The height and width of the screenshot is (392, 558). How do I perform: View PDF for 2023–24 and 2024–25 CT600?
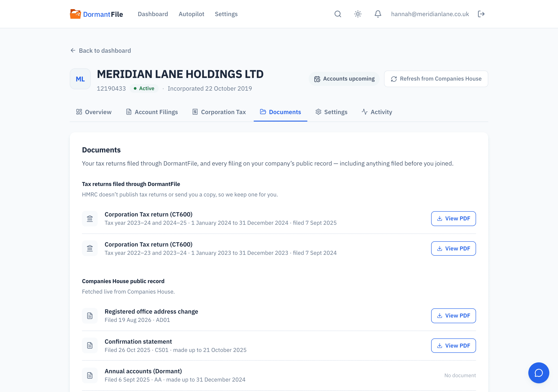pos(454,219)
